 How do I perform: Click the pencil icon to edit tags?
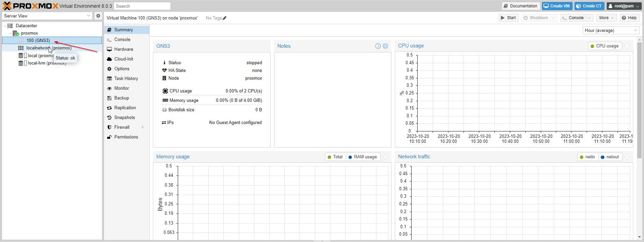click(224, 18)
